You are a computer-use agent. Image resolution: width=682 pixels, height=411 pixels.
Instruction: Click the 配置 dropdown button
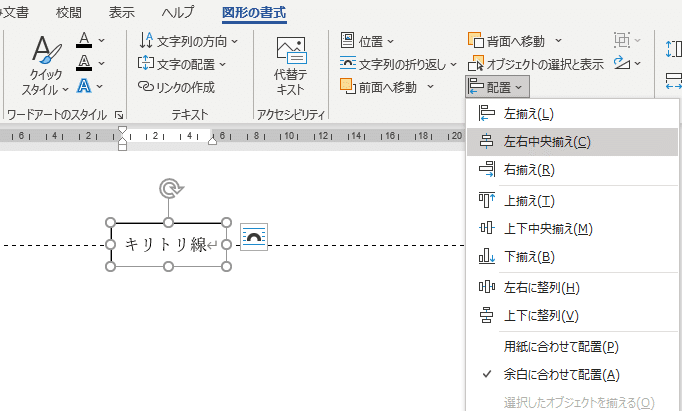497,87
